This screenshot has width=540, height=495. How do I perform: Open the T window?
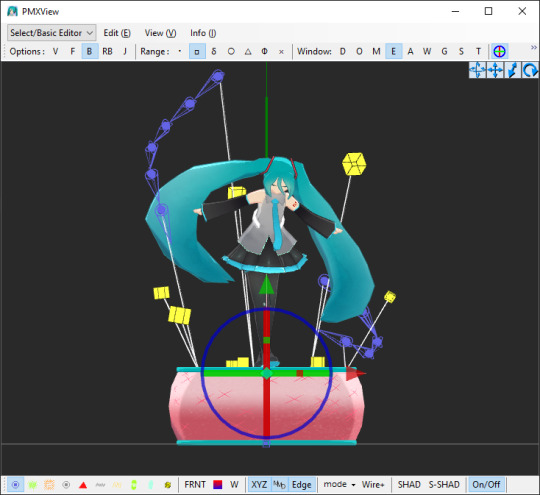(x=478, y=52)
